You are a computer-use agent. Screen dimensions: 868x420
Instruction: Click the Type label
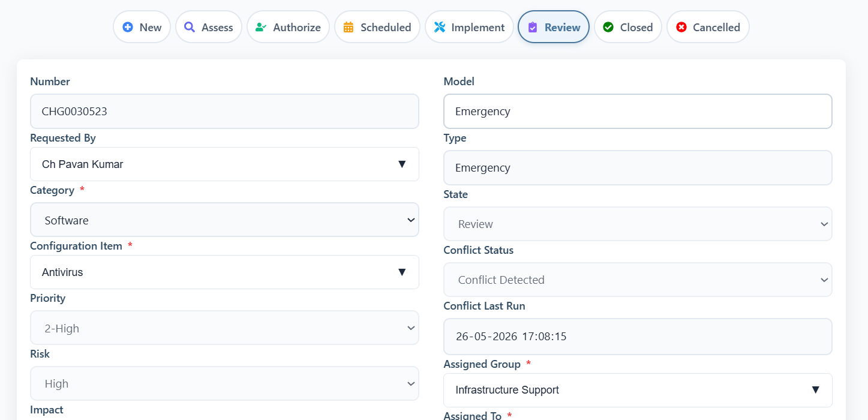pyautogui.click(x=455, y=138)
